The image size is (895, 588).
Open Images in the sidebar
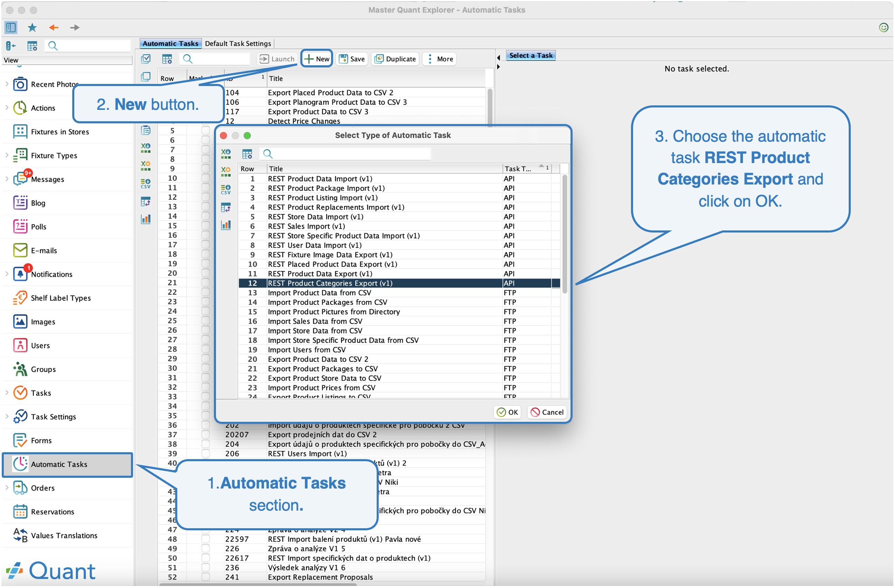67,322
